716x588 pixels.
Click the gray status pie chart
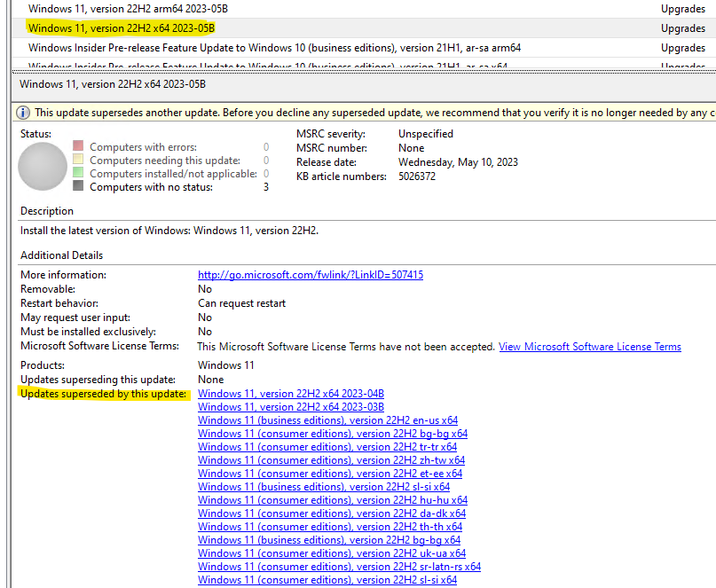pos(43,166)
